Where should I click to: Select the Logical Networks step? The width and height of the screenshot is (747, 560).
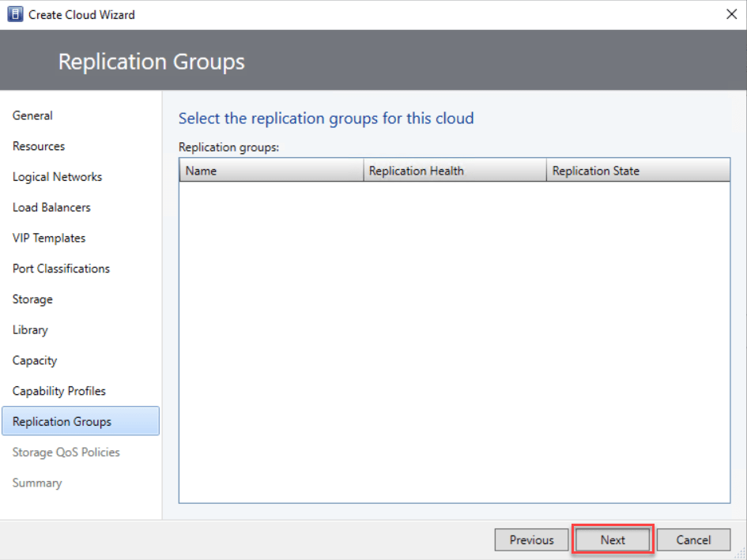(57, 177)
